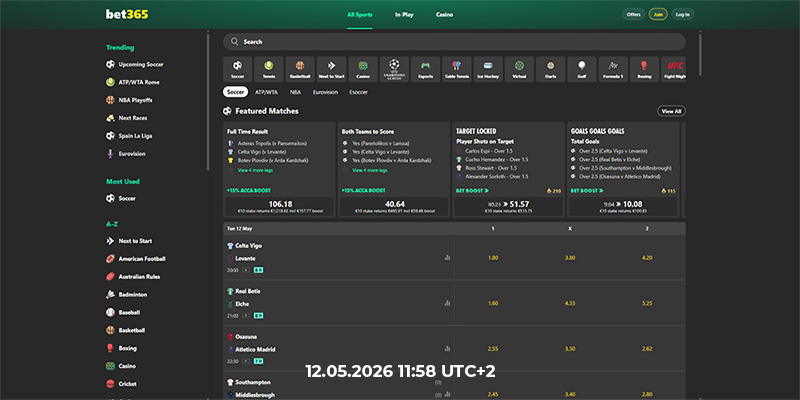Open Badminton in the A-Z list

click(x=127, y=294)
